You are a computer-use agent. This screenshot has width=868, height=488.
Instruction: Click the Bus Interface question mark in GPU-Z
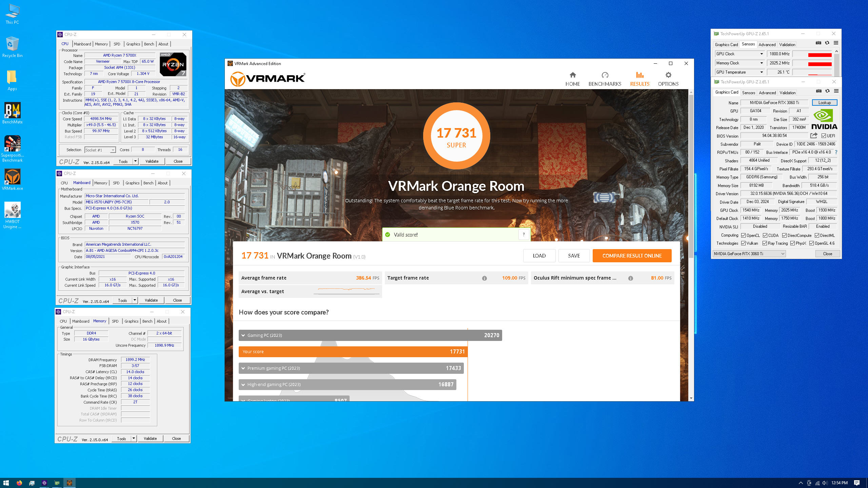click(836, 152)
